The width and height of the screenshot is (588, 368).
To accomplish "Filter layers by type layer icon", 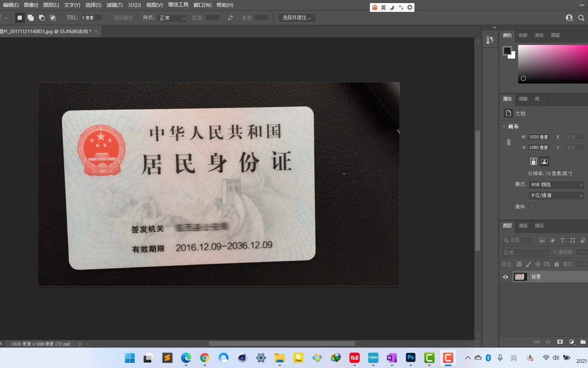I will pyautogui.click(x=562, y=240).
